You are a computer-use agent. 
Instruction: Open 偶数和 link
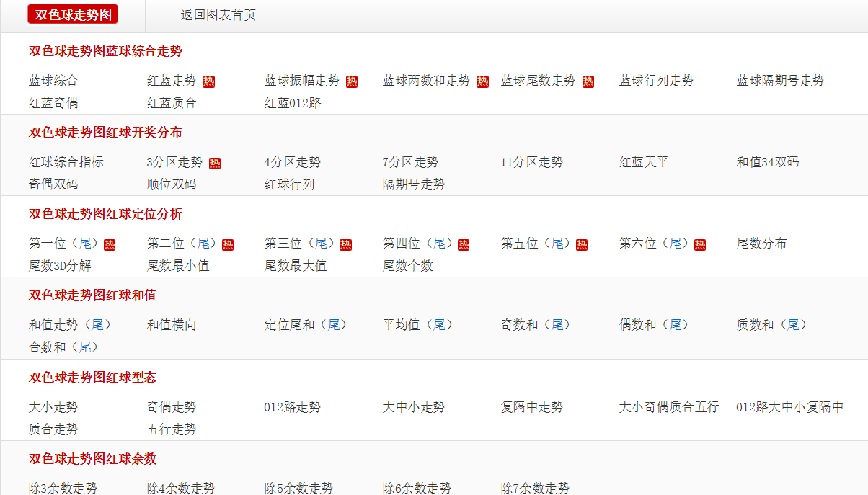(638, 325)
